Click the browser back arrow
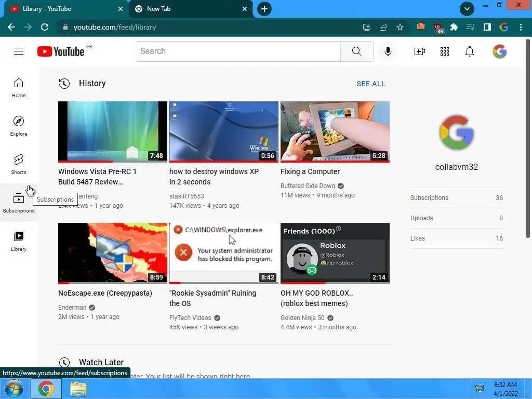 tap(11, 27)
